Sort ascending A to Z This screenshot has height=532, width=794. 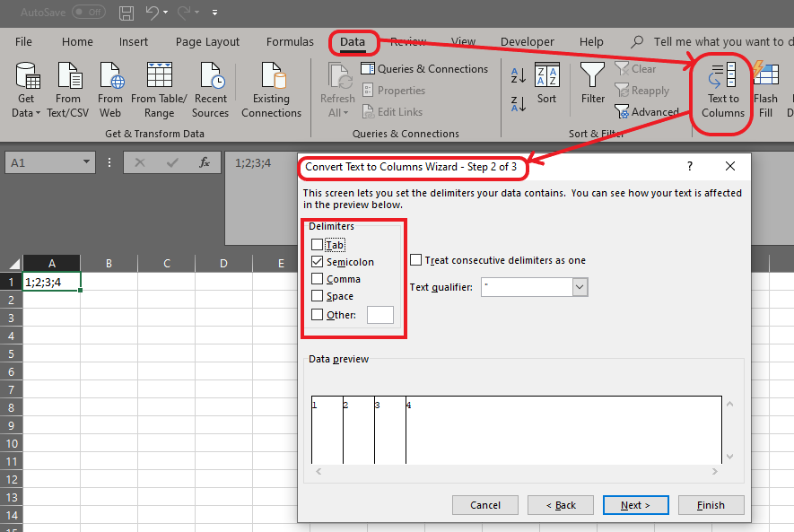[x=518, y=75]
